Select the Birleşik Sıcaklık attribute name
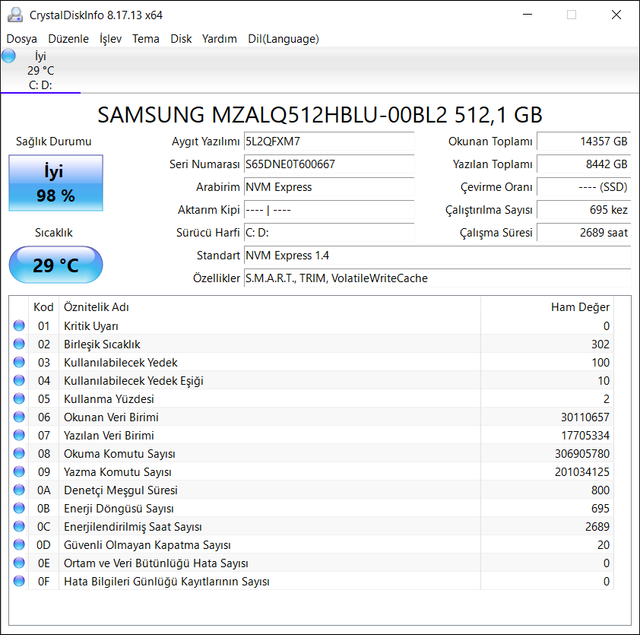This screenshot has height=635, width=640. point(102,344)
